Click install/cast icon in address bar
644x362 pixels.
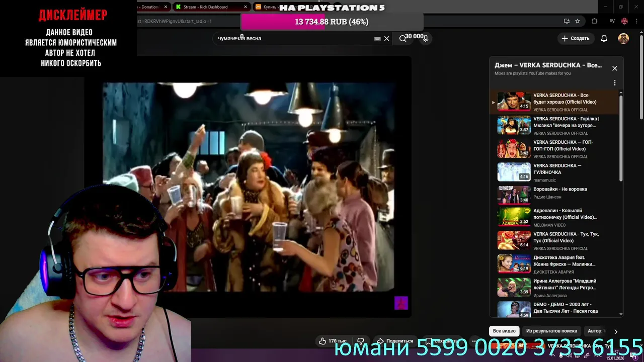[x=567, y=21]
